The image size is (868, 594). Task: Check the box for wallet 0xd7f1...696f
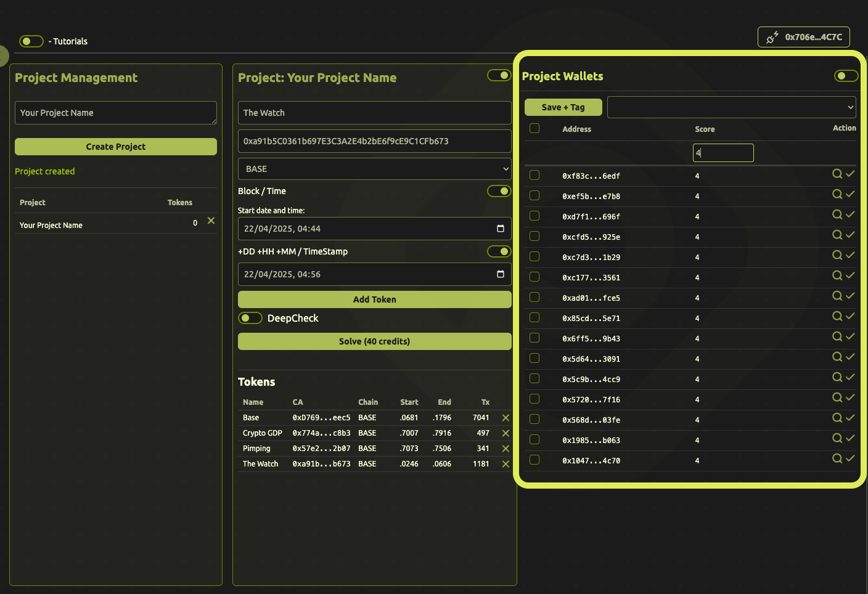(534, 216)
